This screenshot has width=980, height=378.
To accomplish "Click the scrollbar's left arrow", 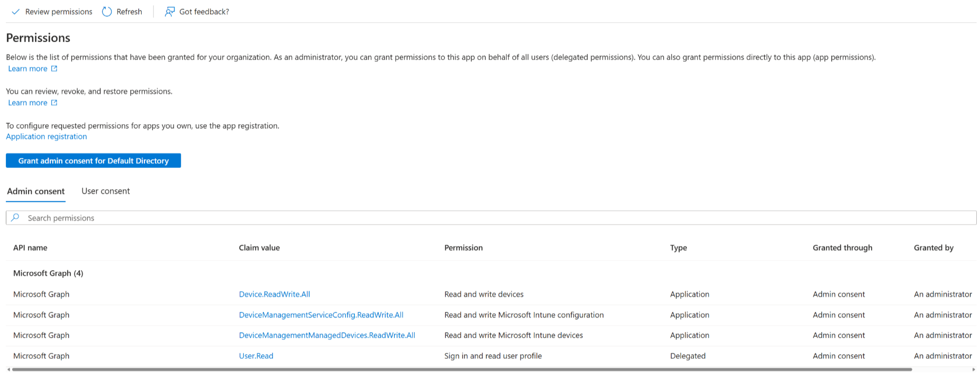I will pos(8,370).
